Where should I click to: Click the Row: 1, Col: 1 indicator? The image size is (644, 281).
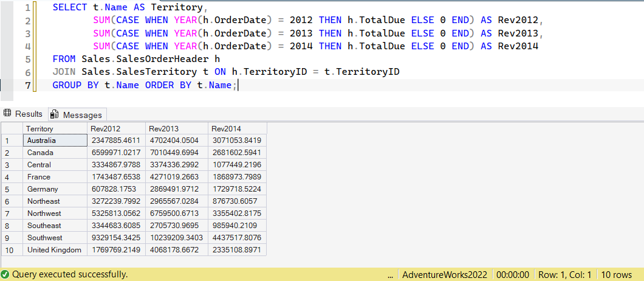pos(565,274)
